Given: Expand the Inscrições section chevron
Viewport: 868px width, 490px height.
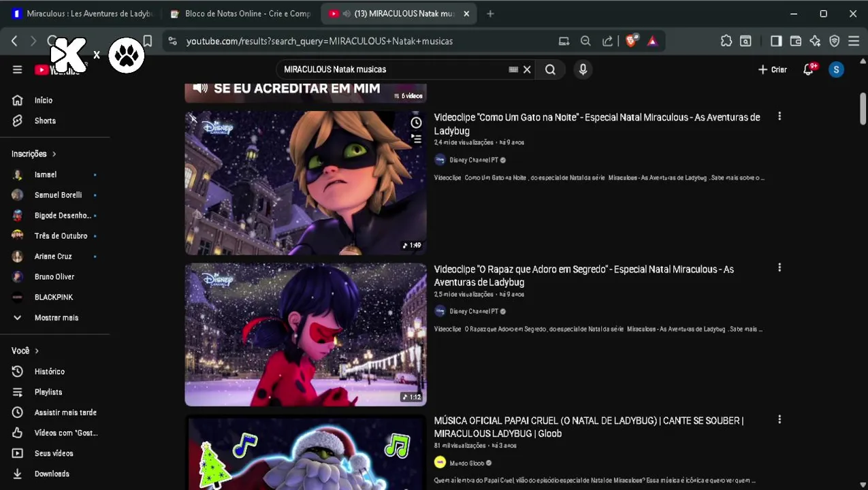Looking at the screenshot, I should [x=54, y=154].
